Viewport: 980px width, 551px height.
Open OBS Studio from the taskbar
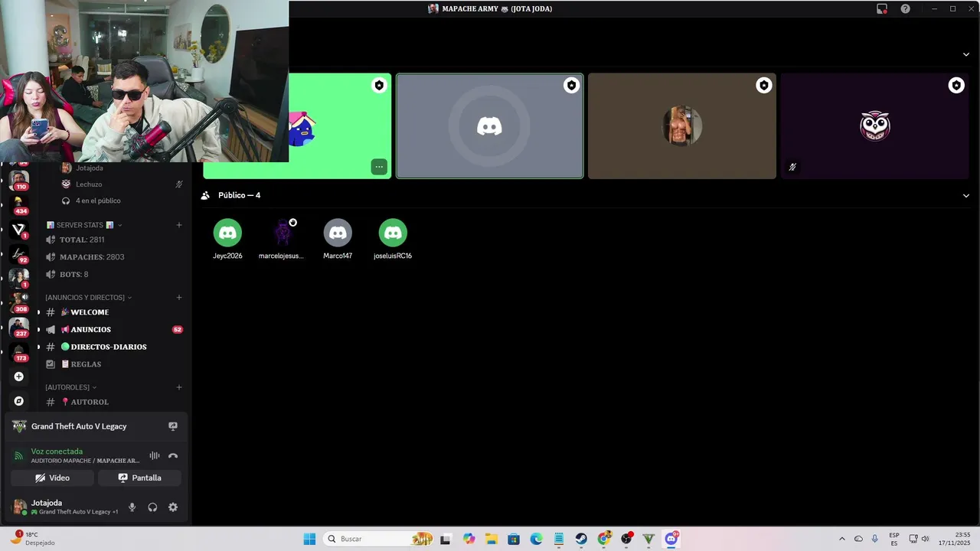626,539
